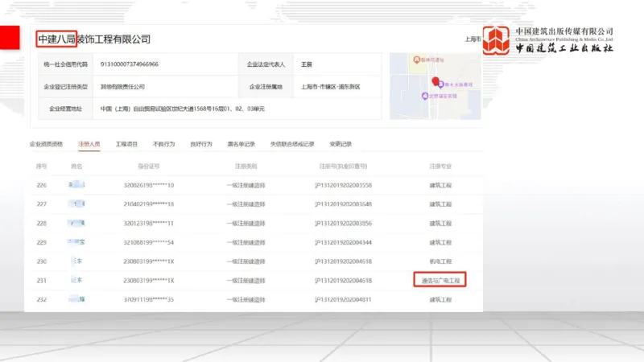Switch to the 不良行为 tab
Viewport: 644px width, 362px height.
pos(164,144)
